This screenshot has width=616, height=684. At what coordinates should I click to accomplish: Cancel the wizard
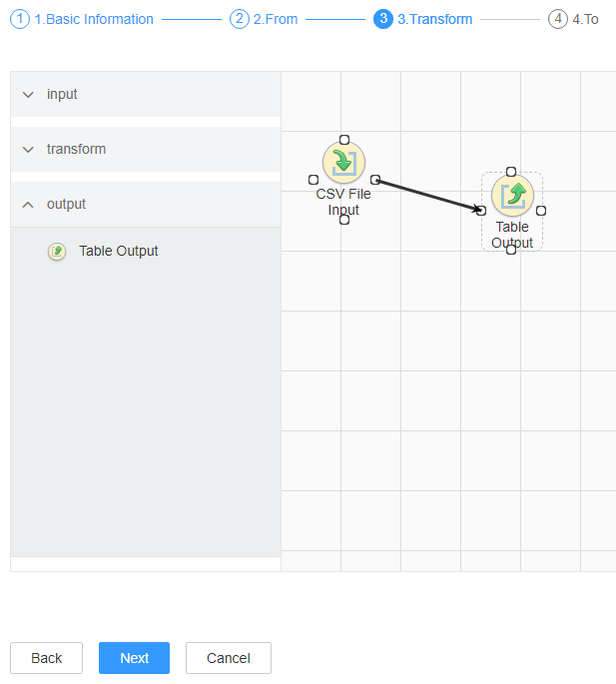[x=229, y=658]
